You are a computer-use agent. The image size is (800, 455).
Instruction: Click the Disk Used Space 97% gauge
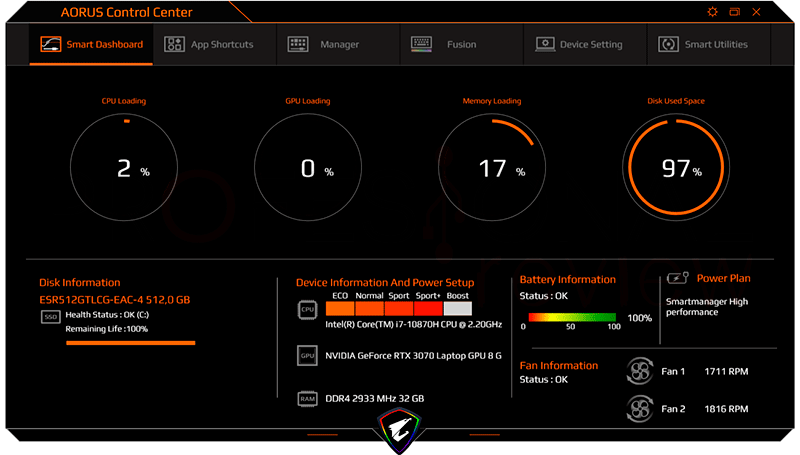[x=676, y=167]
